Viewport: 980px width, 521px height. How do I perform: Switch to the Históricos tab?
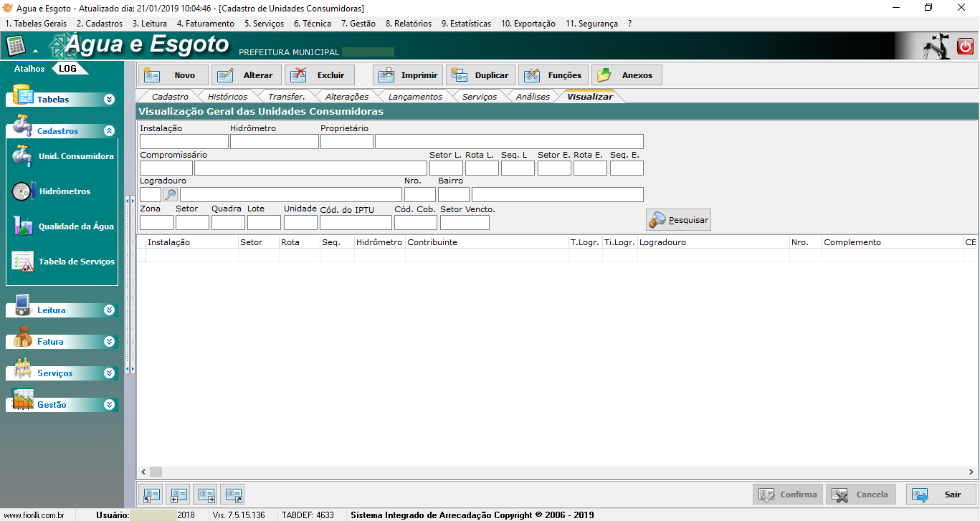(x=227, y=97)
